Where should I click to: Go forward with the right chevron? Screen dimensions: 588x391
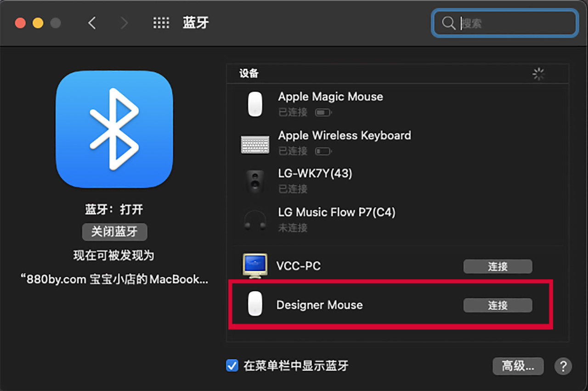[x=124, y=23]
